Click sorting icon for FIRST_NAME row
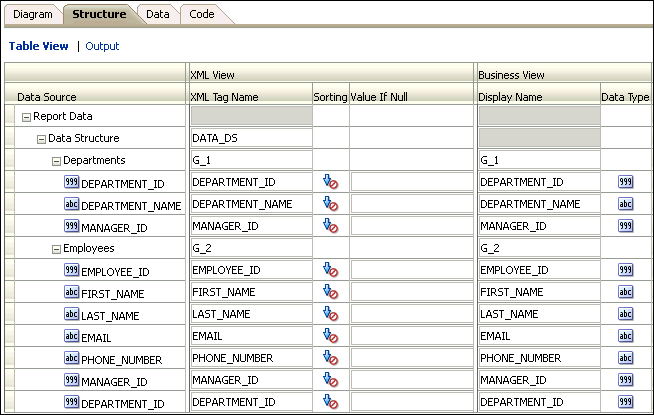Screen dimensions: 654x415 point(330,292)
